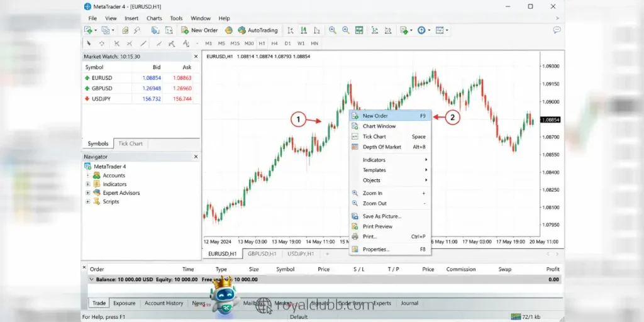
Task: Switch timeframe to MN
Action: click(314, 43)
